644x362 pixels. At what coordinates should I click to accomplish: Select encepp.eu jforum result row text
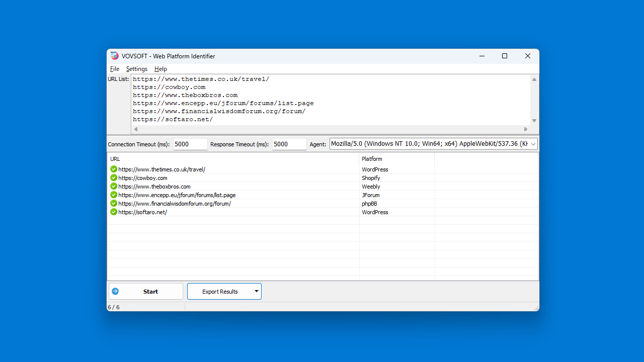[177, 195]
